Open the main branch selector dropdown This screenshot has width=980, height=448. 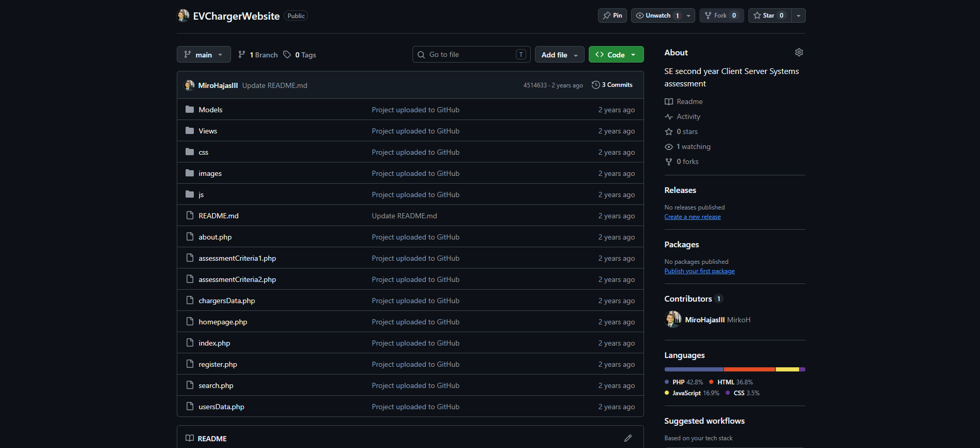[x=204, y=54]
